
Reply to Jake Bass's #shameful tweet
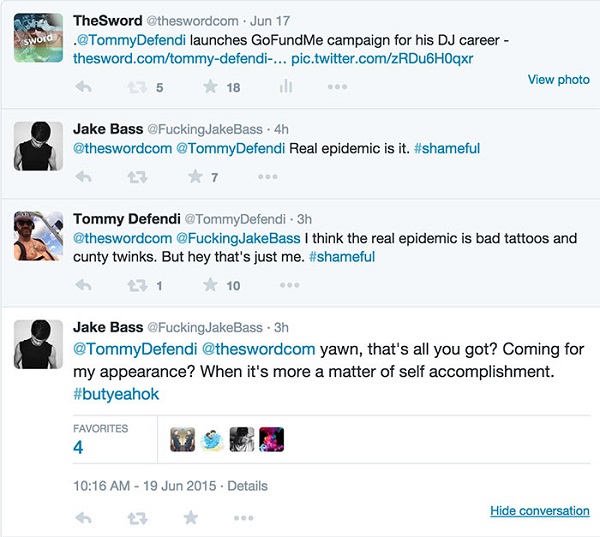pos(84,177)
